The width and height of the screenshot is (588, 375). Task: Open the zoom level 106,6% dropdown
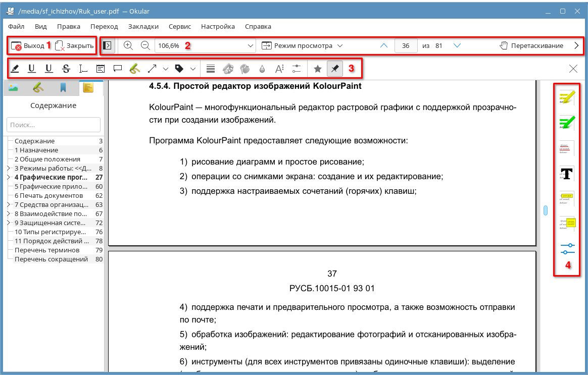coord(251,45)
